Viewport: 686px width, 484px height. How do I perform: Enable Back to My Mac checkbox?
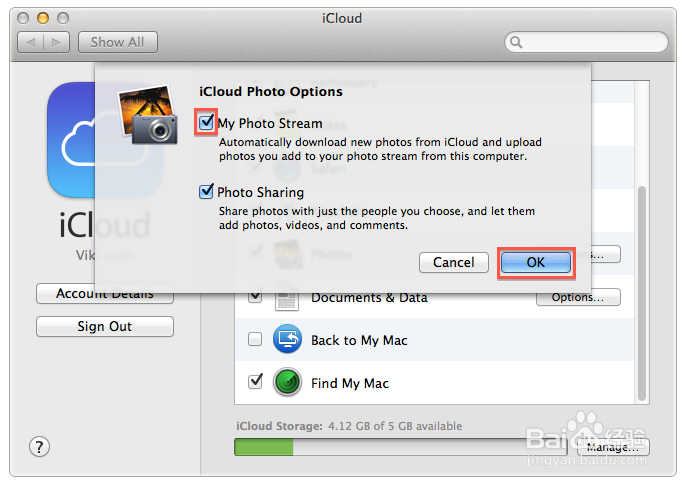(x=255, y=340)
